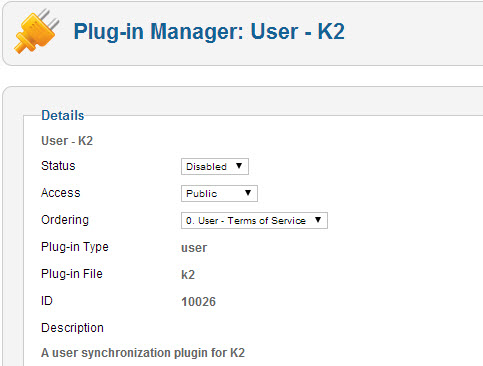
Task: Select the ID value 10026
Action: pos(198,302)
